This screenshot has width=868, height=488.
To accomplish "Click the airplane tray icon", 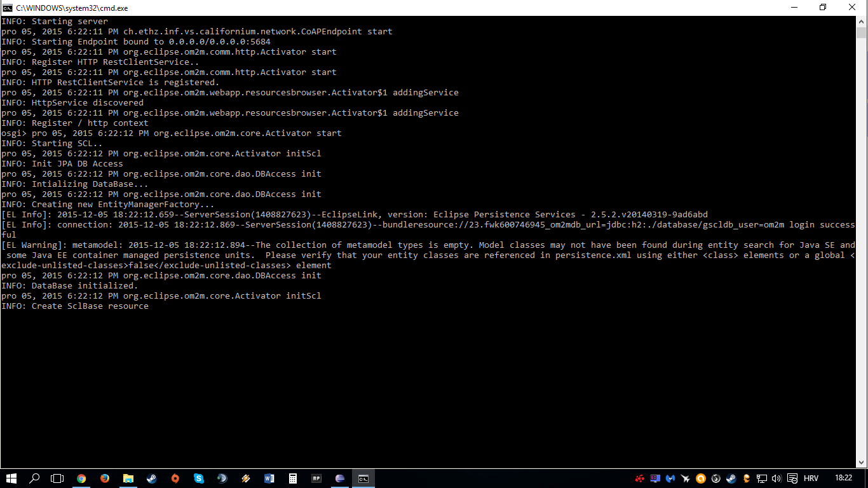I will (x=686, y=478).
